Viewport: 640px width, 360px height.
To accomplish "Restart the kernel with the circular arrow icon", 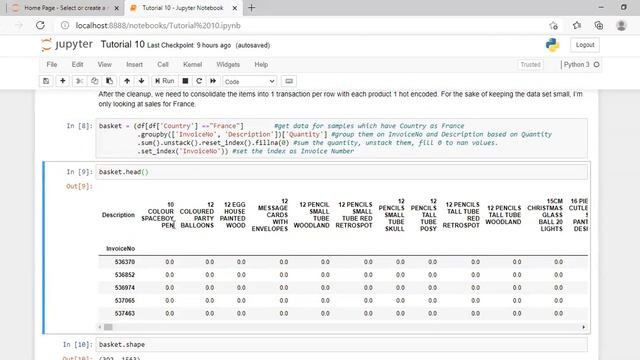I will 199,81.
